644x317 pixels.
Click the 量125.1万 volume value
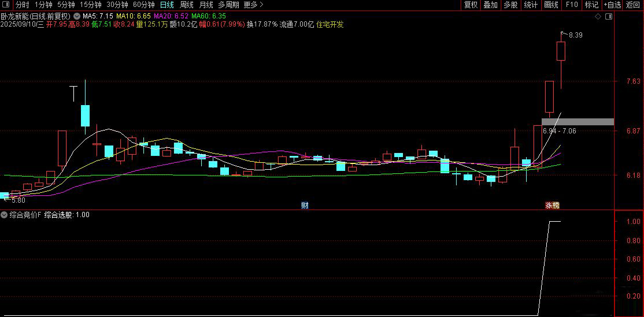[152, 24]
